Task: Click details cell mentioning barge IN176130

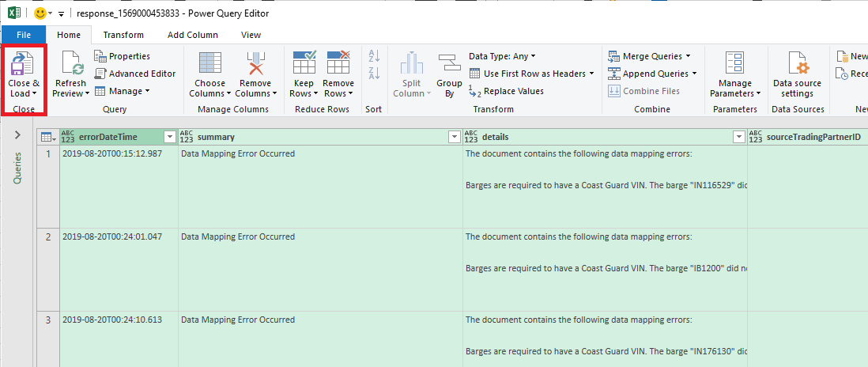Action: pos(605,339)
